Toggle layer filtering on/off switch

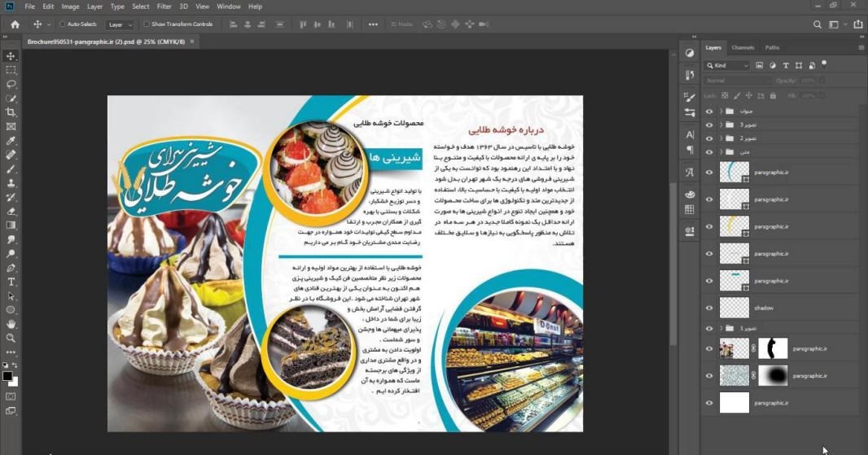824,63
